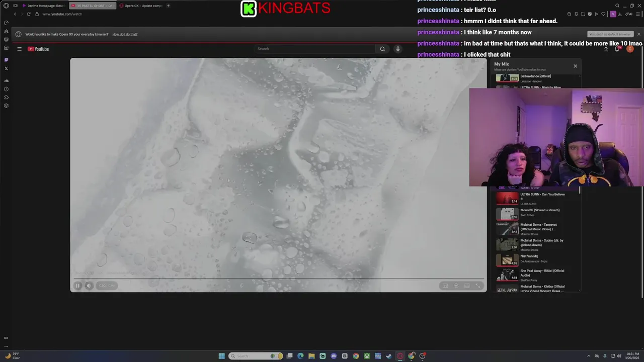Add page to bookmarks with heart icon
This screenshot has width=644, height=362.
(603, 14)
